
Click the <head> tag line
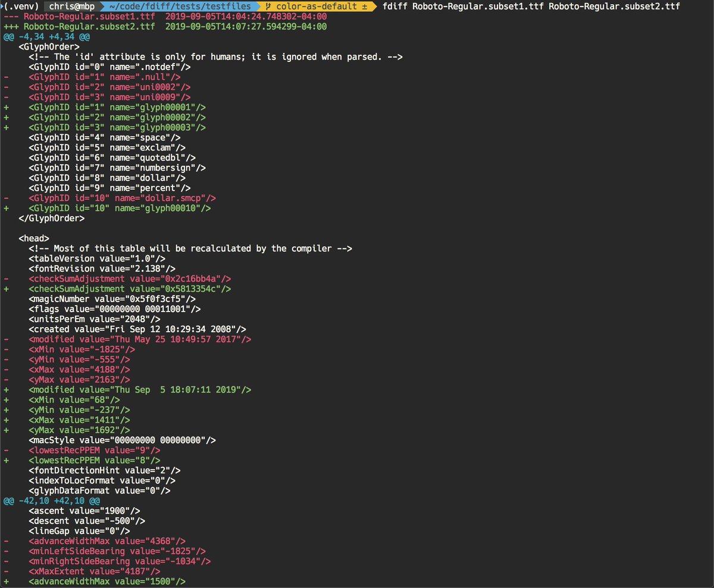point(33,239)
